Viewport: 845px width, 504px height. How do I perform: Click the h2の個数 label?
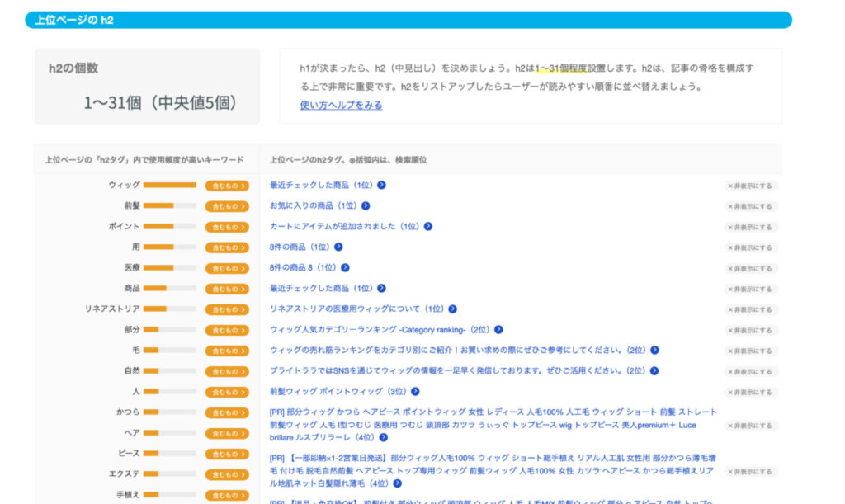pyautogui.click(x=73, y=68)
